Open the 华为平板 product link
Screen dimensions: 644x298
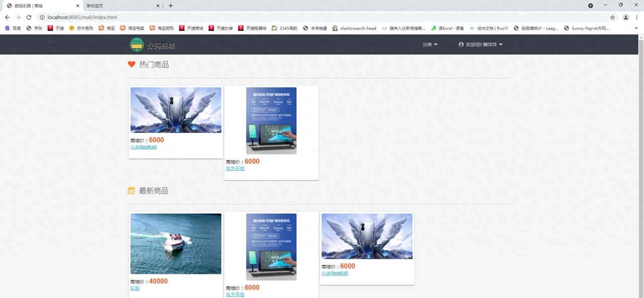[x=235, y=169]
